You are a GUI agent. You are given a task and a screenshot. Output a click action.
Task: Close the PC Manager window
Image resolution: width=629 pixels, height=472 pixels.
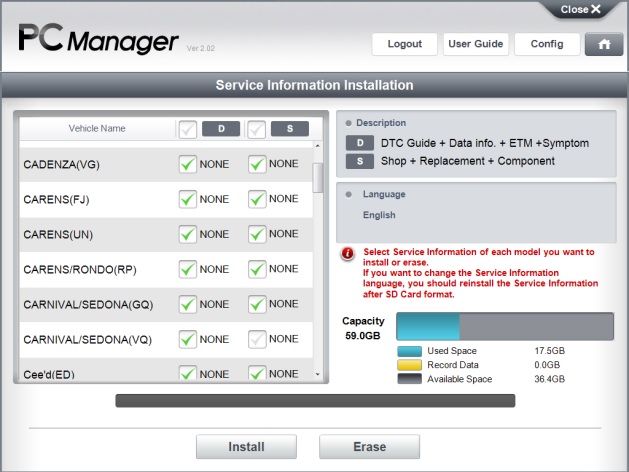580,9
